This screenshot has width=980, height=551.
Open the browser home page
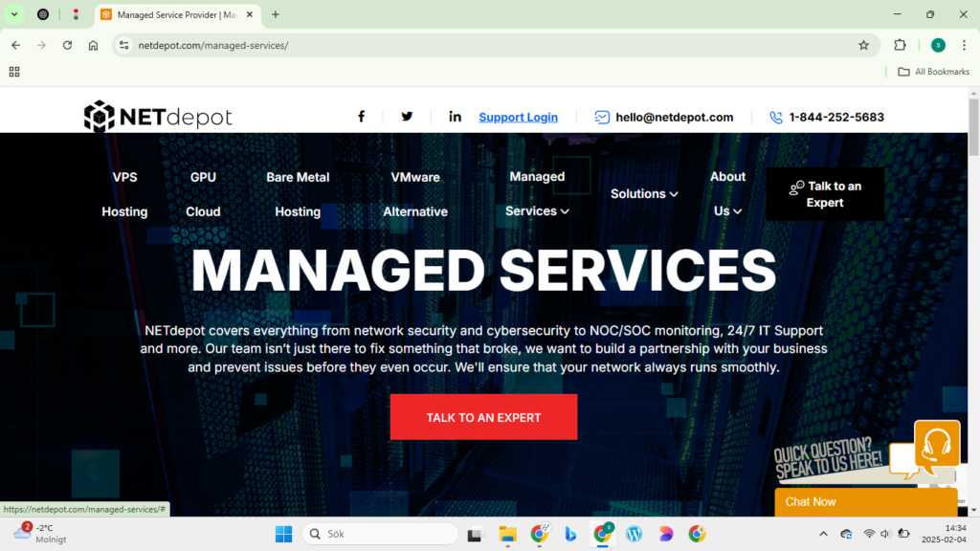click(x=93, y=45)
